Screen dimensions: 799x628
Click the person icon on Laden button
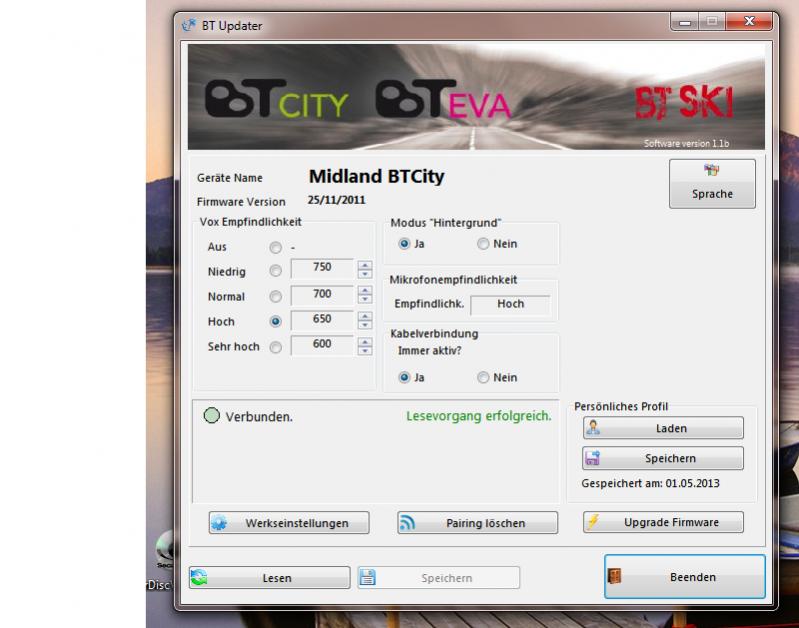(x=593, y=427)
